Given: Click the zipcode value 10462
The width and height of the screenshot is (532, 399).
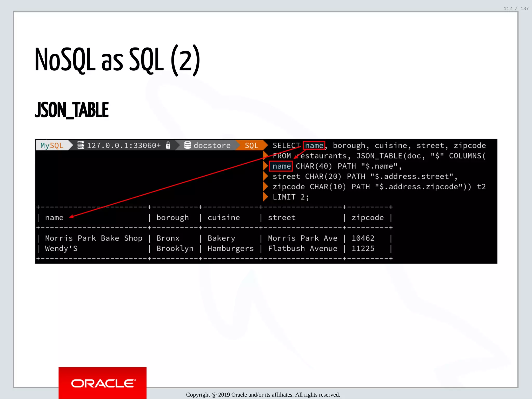Looking at the screenshot, I should click(363, 238).
